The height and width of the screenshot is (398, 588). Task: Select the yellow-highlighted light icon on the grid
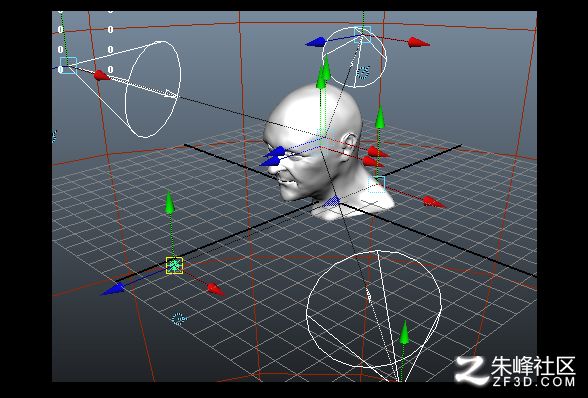pyautogui.click(x=174, y=266)
